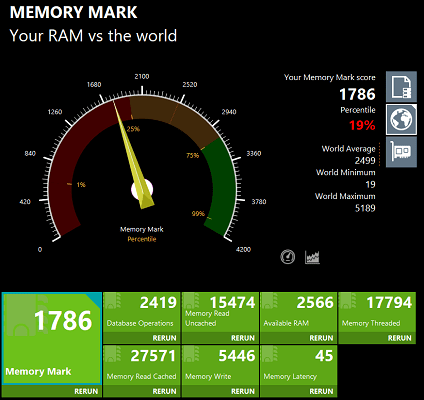424x400 pixels.
Task: Rerun the full Memory Mark test
Action: 86,391
